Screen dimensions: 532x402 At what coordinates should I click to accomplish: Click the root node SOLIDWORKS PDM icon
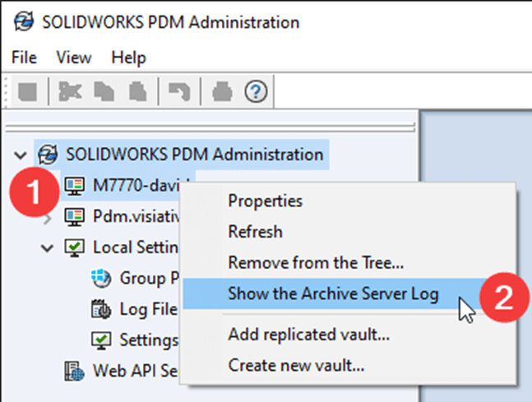tap(48, 155)
